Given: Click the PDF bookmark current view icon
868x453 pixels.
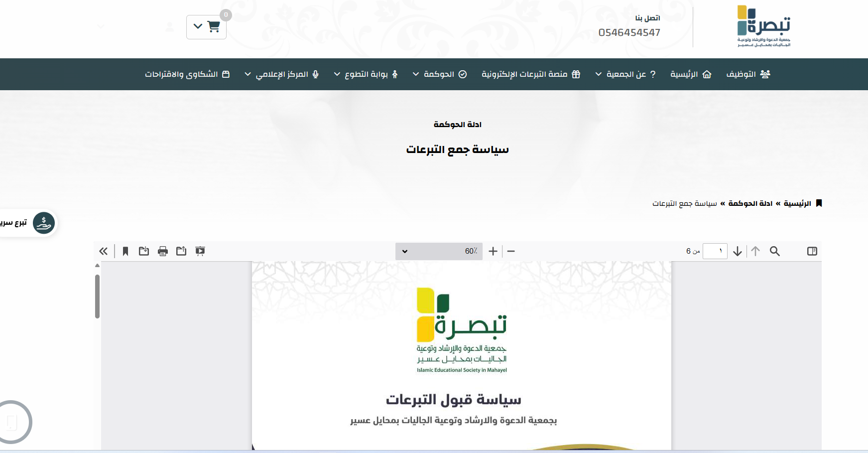Looking at the screenshot, I should click(125, 251).
